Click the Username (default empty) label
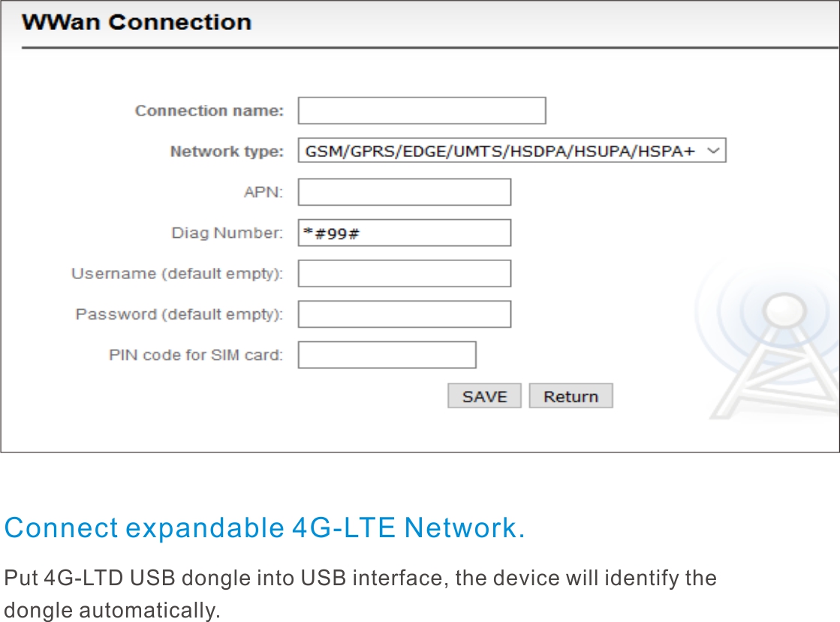The width and height of the screenshot is (840, 622). [177, 274]
